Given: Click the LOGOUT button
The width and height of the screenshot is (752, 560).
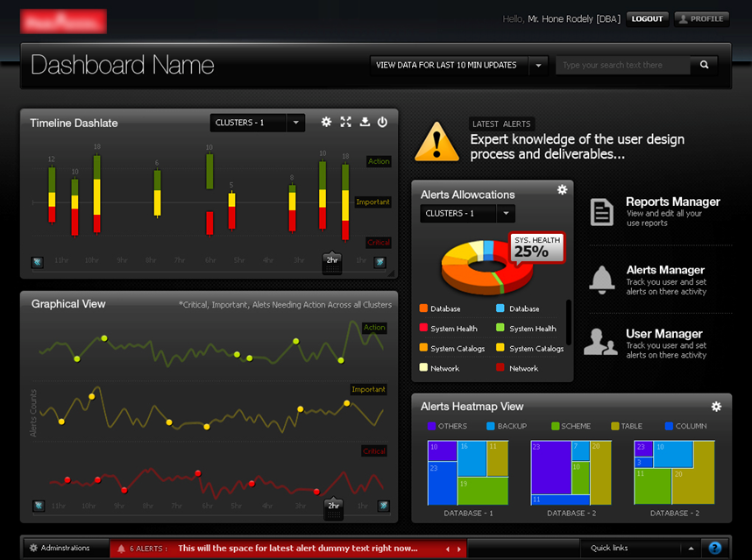Looking at the screenshot, I should point(647,19).
